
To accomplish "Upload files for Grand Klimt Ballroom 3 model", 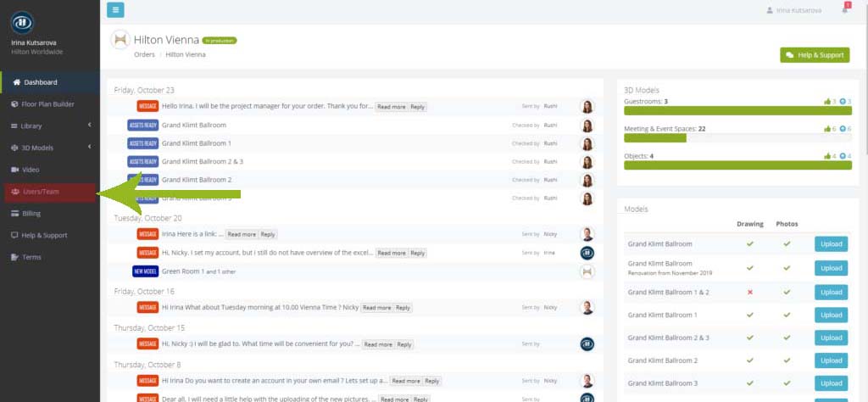I will pos(831,383).
